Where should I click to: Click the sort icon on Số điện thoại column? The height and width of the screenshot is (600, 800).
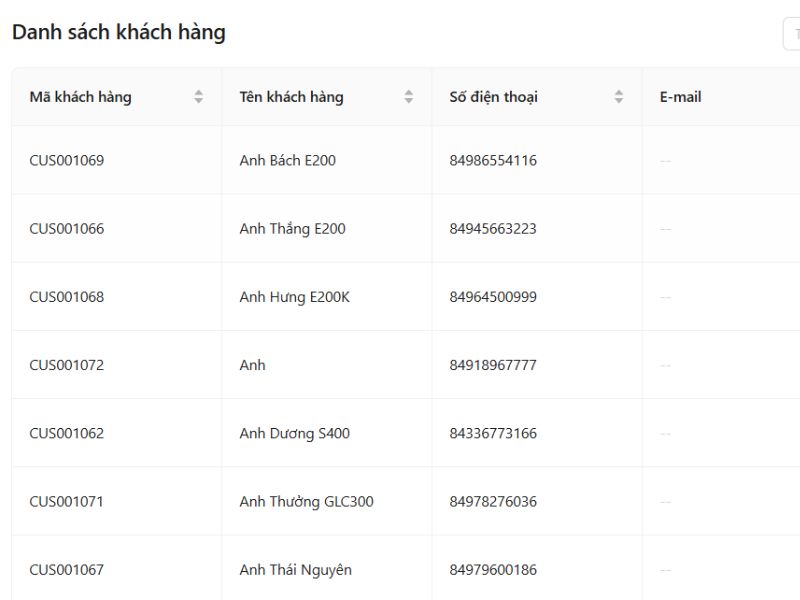[618, 96]
